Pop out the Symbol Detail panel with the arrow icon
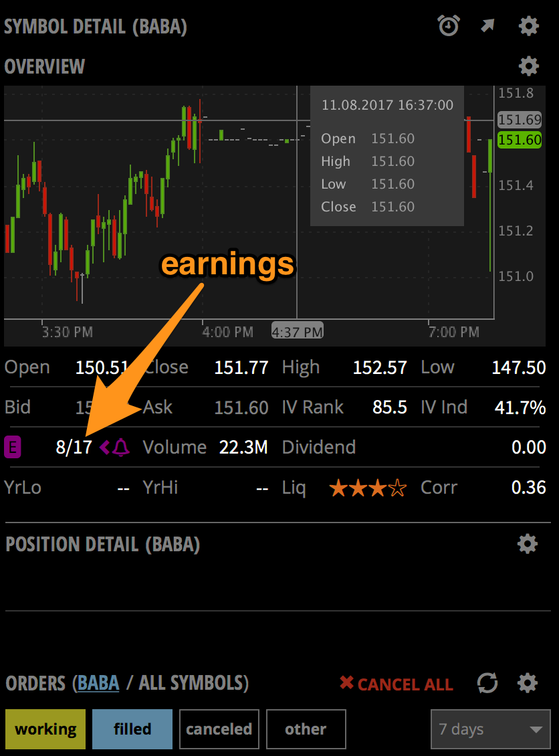Viewport: 559px width, 756px height. tap(487, 25)
